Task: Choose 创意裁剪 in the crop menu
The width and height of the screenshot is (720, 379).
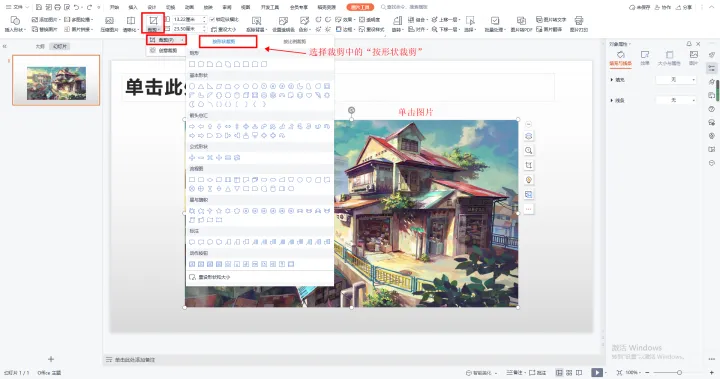Action: [x=164, y=51]
